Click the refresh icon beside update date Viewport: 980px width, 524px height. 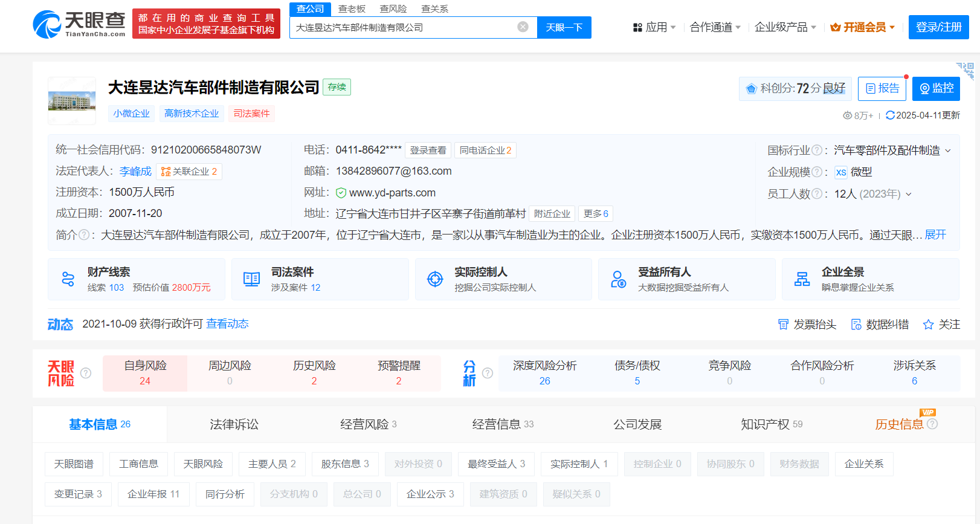coord(890,115)
